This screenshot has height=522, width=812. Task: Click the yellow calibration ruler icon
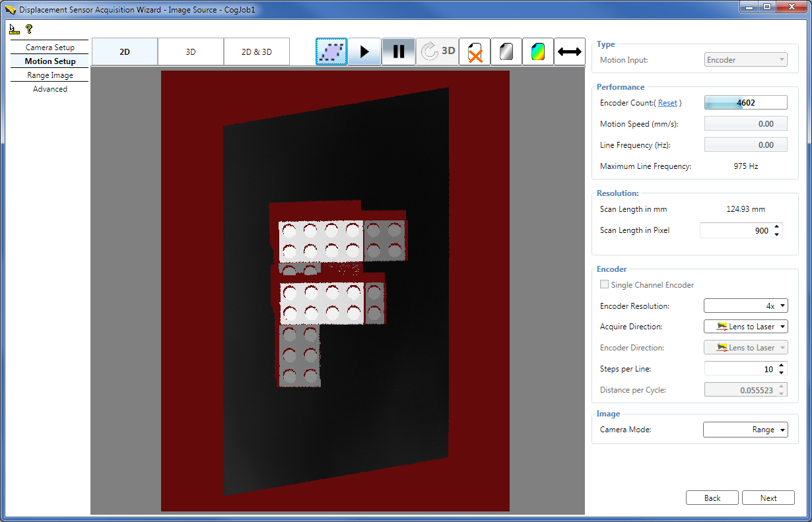tap(13, 29)
